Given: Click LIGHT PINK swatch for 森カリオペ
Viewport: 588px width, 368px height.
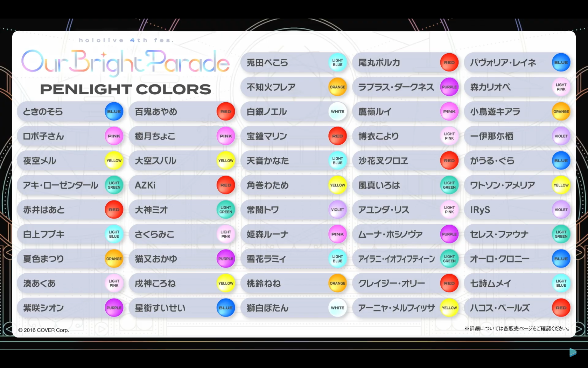Looking at the screenshot, I should tap(561, 87).
